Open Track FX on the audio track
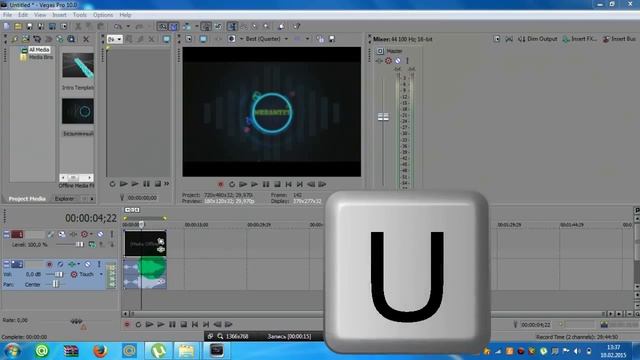640x360 pixels. coord(72,264)
